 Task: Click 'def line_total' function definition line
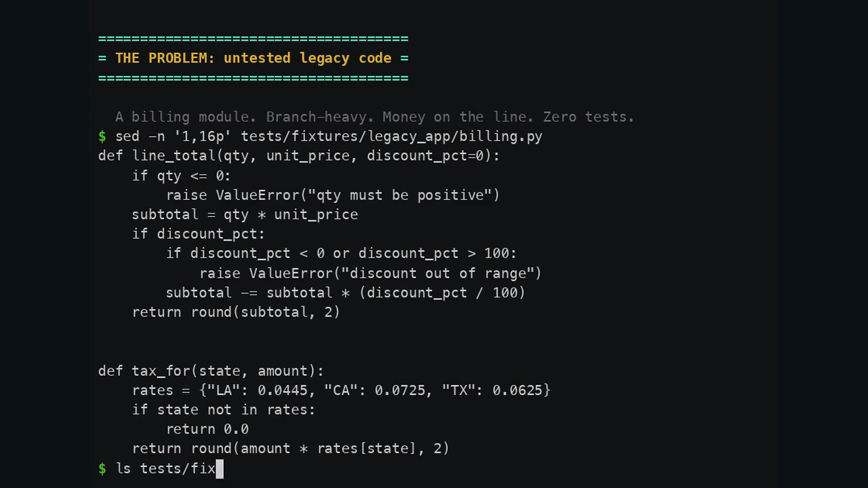tap(299, 156)
